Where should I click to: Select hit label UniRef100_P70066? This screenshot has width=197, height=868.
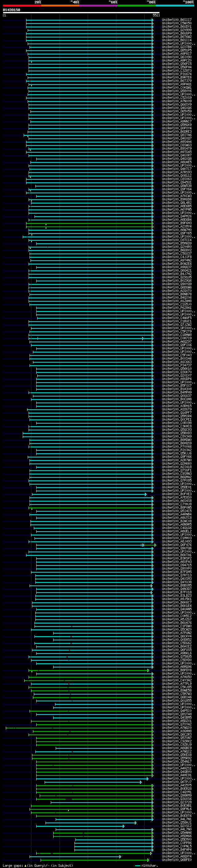point(176,446)
